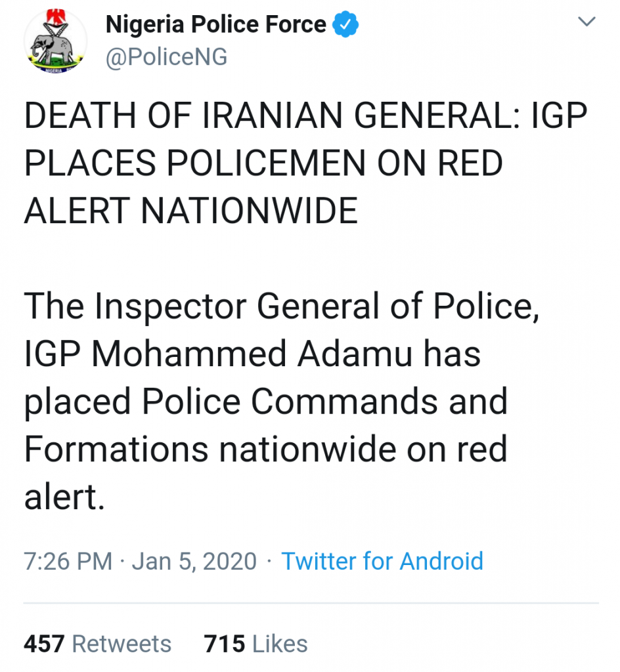
Task: Expand the tweet options chevron
Action: click(585, 24)
